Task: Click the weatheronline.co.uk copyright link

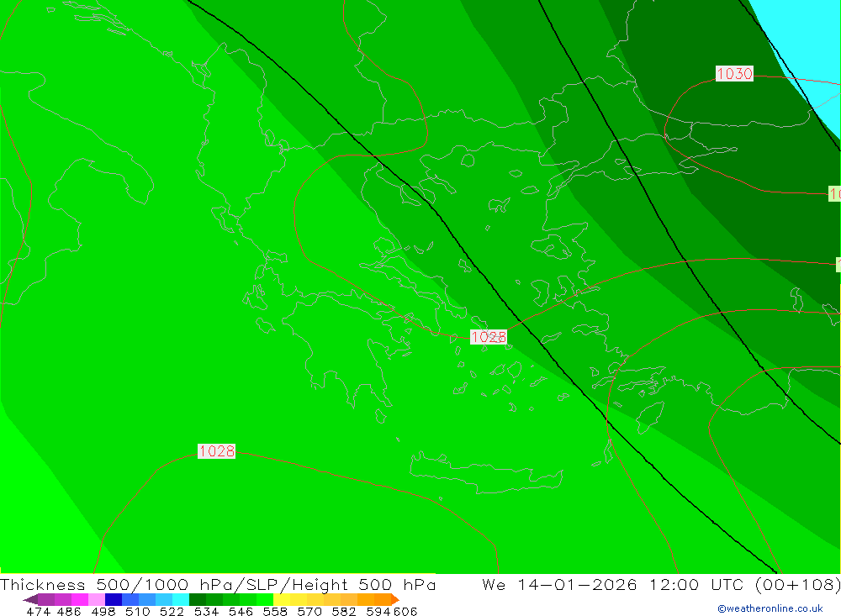Action: tap(770, 608)
